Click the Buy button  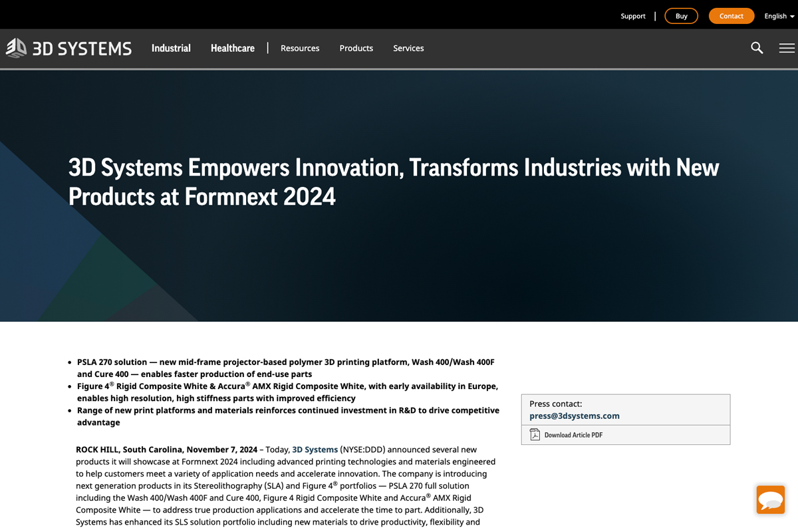(x=682, y=16)
